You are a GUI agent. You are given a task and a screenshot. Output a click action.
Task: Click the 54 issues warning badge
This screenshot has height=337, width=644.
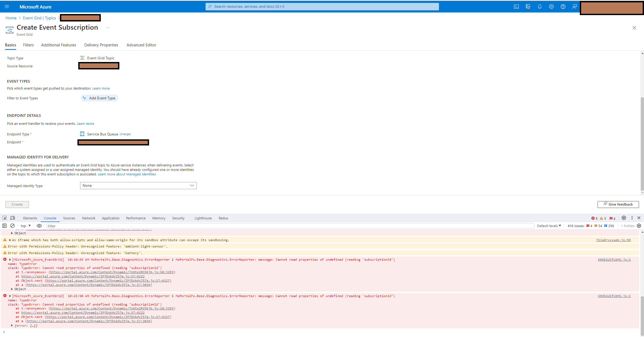pyautogui.click(x=598, y=226)
